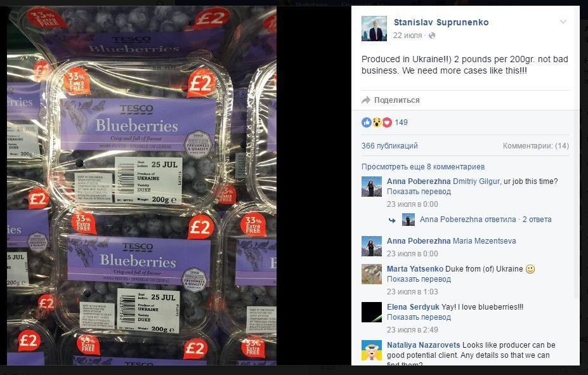Viewport: 588px width, 375px height.
Task: Click the reply arrow icon under Anna's comment
Action: [392, 221]
